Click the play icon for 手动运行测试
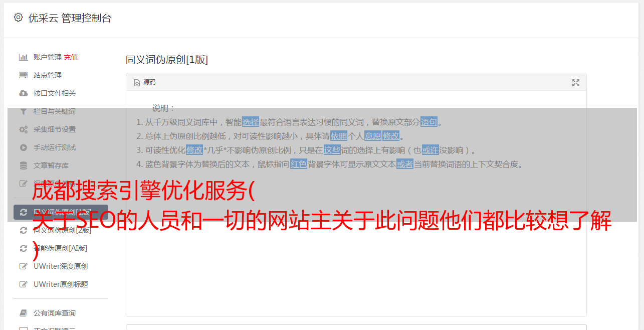This screenshot has width=644, height=330. click(x=23, y=147)
